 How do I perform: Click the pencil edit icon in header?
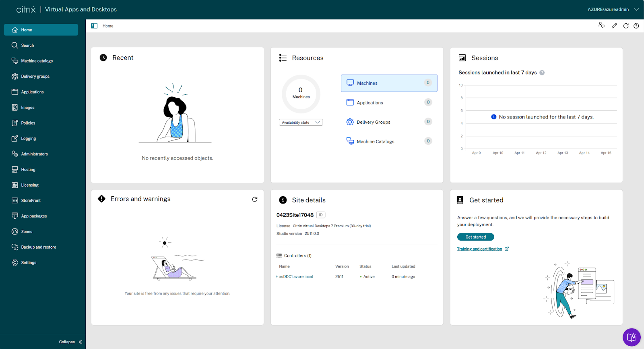614,26
